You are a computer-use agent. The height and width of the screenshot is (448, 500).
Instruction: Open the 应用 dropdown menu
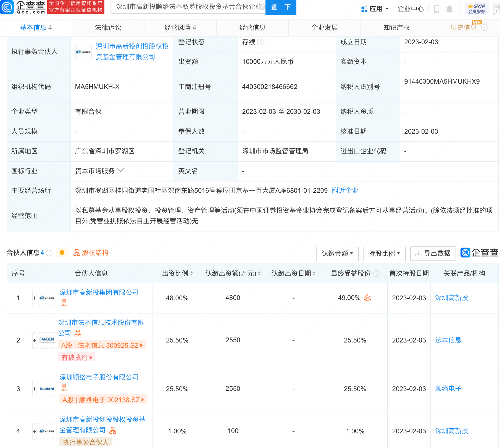pos(375,9)
